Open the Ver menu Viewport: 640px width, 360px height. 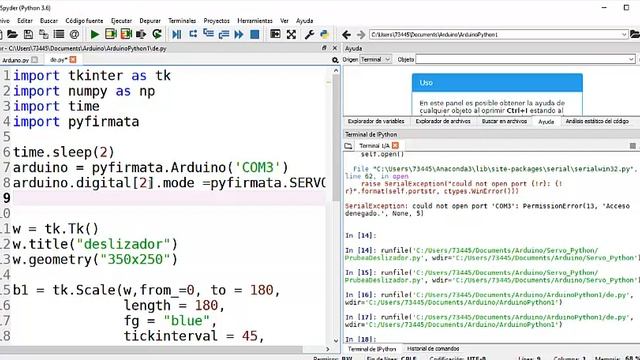(284, 21)
